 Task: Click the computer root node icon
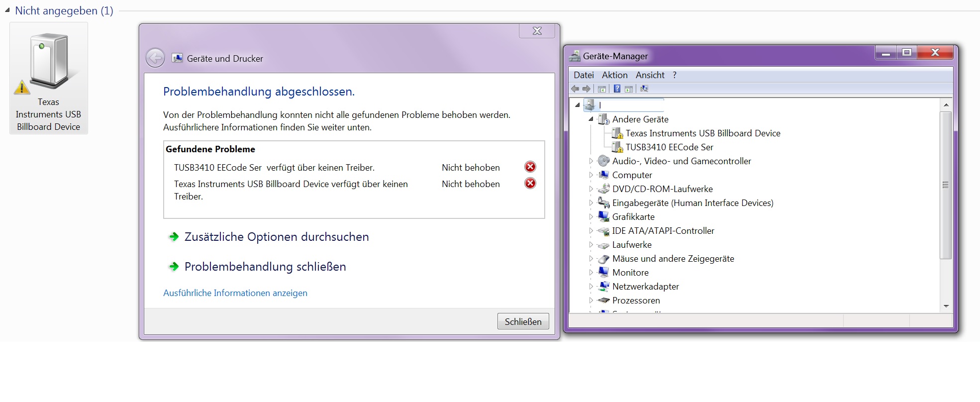[589, 105]
